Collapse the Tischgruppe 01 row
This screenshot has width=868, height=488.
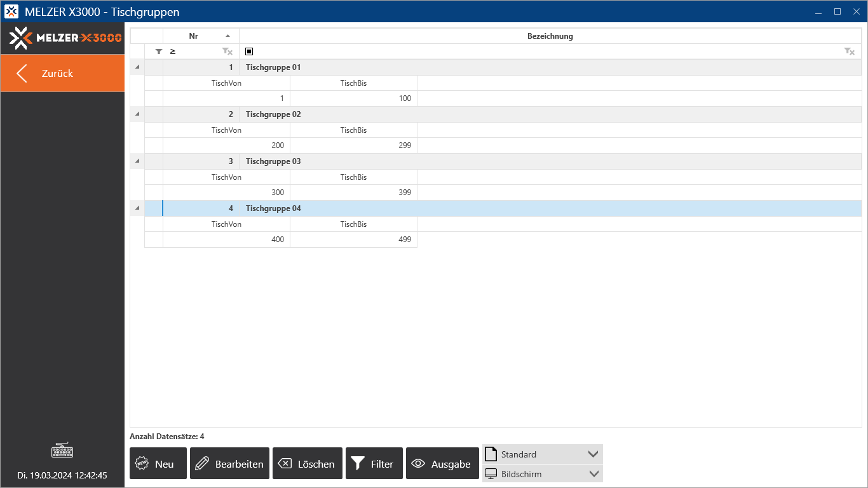pos(137,67)
